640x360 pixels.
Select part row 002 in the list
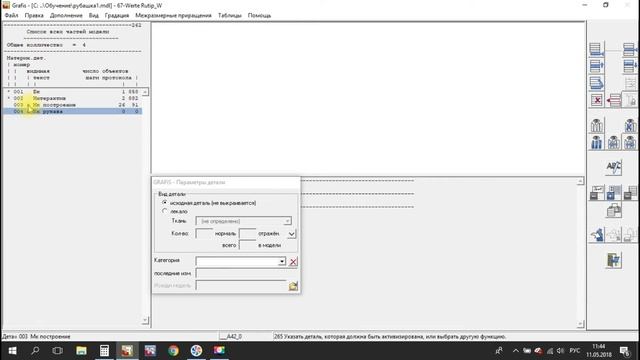(73, 98)
